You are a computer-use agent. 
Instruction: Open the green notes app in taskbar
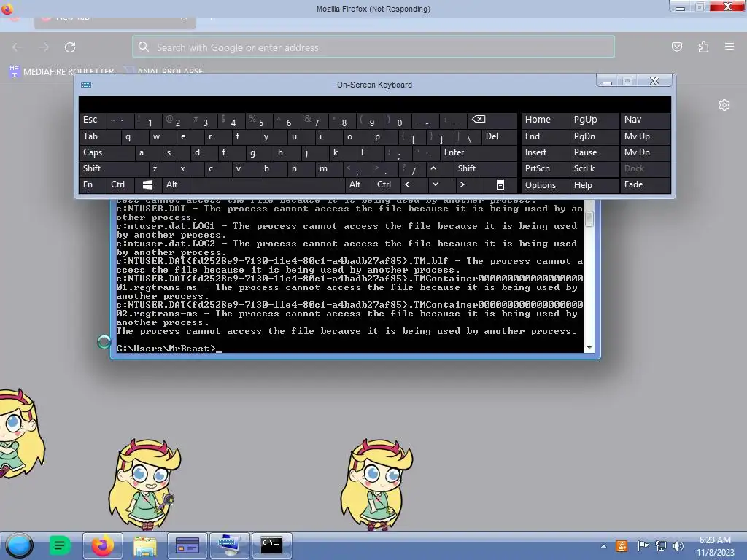pyautogui.click(x=60, y=545)
